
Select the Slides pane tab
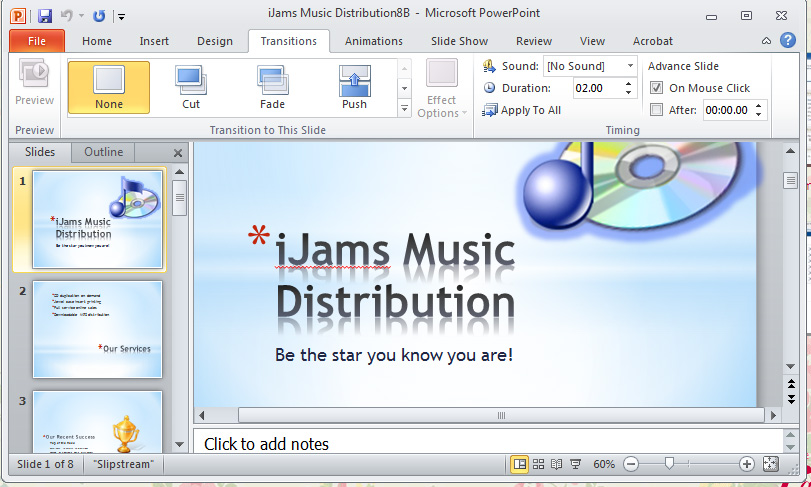[40, 152]
